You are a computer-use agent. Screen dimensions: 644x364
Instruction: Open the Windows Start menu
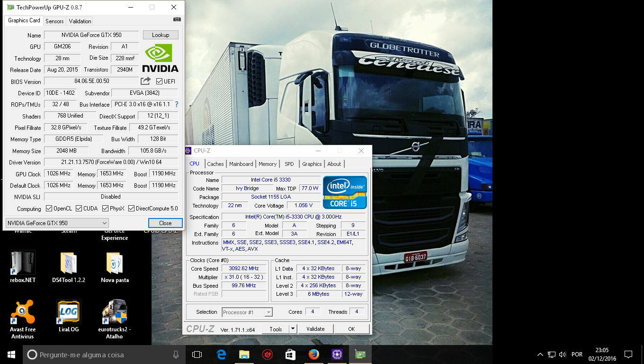coord(11,355)
